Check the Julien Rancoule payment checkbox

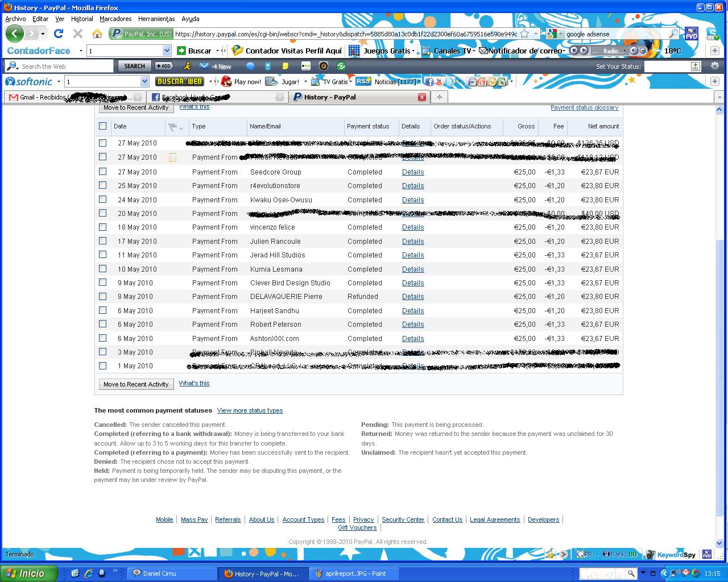102,241
